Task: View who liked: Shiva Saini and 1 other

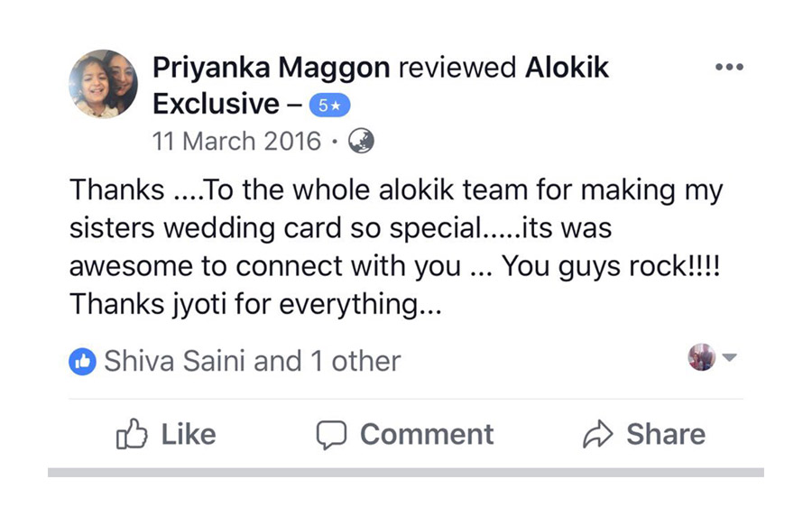Action: click(x=253, y=361)
